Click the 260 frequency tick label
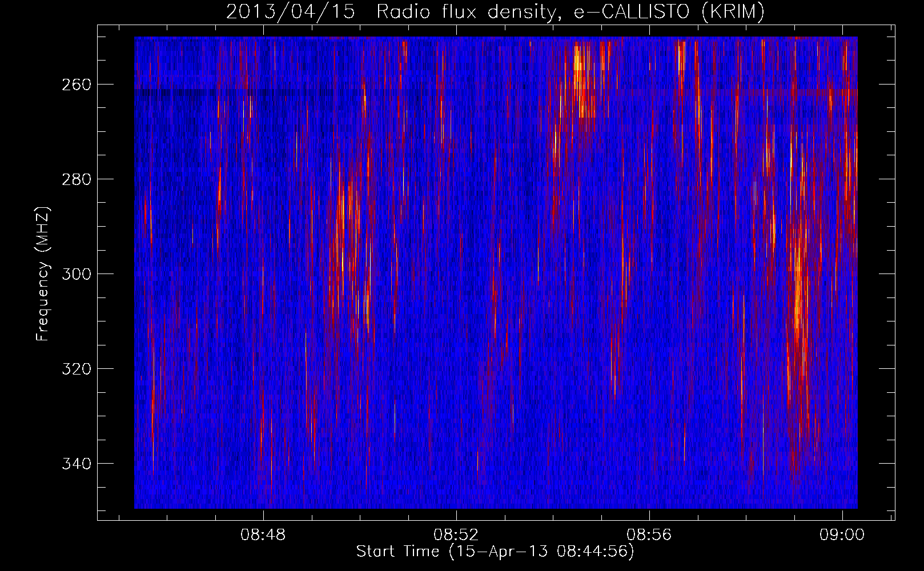924x571 pixels. tap(76, 85)
